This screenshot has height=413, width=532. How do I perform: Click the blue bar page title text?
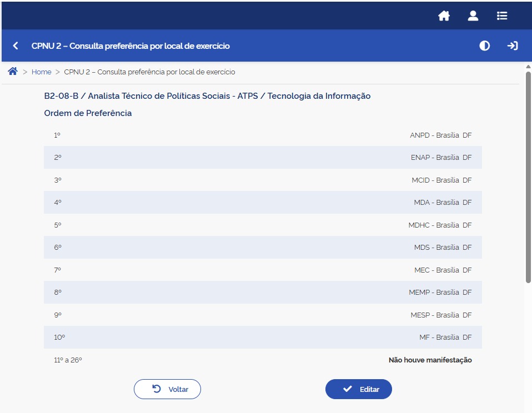[131, 46]
